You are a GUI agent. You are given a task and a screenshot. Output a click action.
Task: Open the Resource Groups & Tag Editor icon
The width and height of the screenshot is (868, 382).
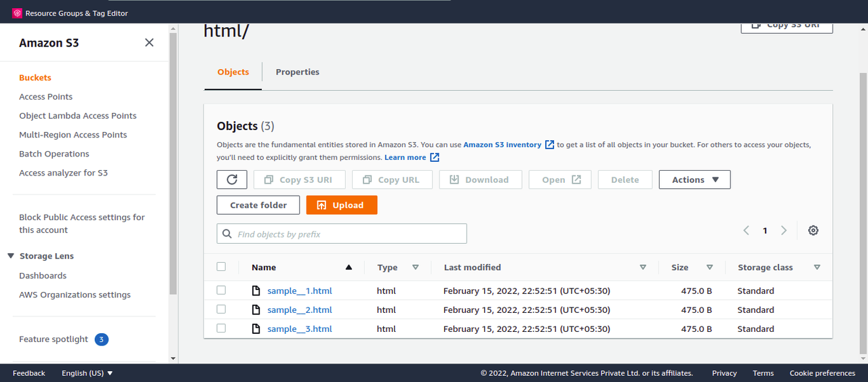pos(16,13)
